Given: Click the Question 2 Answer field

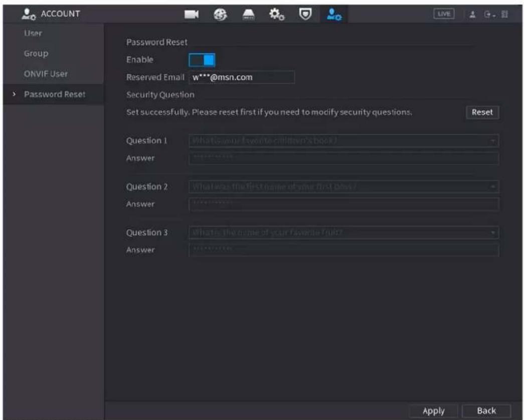Looking at the screenshot, I should tap(344, 204).
